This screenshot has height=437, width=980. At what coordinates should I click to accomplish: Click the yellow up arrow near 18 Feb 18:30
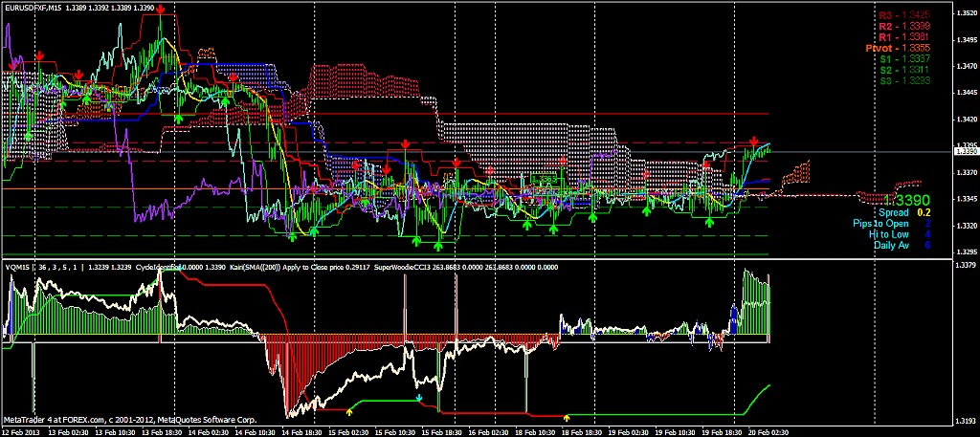click(567, 417)
